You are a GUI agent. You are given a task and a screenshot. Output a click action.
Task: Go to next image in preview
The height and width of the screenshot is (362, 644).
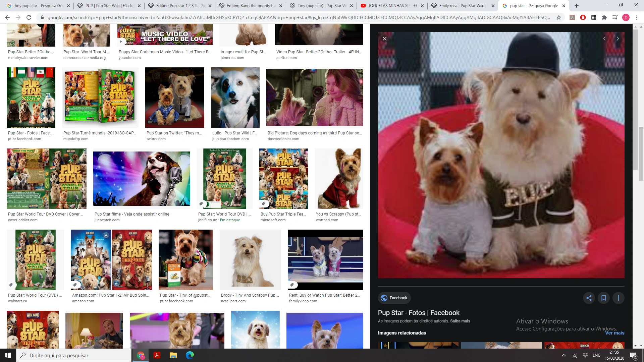click(x=618, y=39)
